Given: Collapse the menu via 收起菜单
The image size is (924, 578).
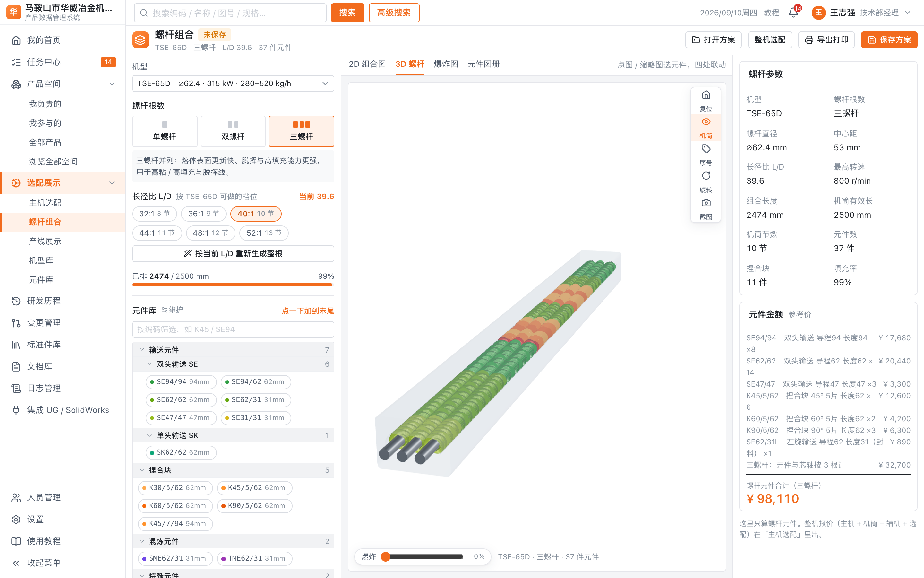Looking at the screenshot, I should click(63, 563).
